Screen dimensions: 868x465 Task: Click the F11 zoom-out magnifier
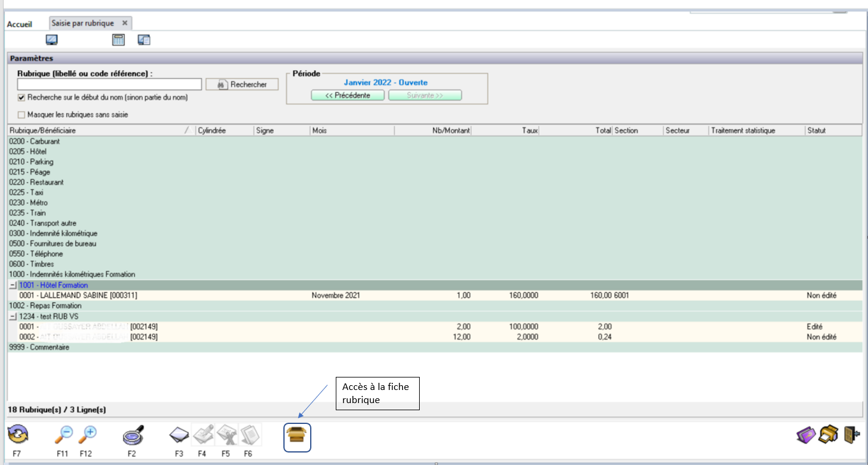pyautogui.click(x=63, y=436)
